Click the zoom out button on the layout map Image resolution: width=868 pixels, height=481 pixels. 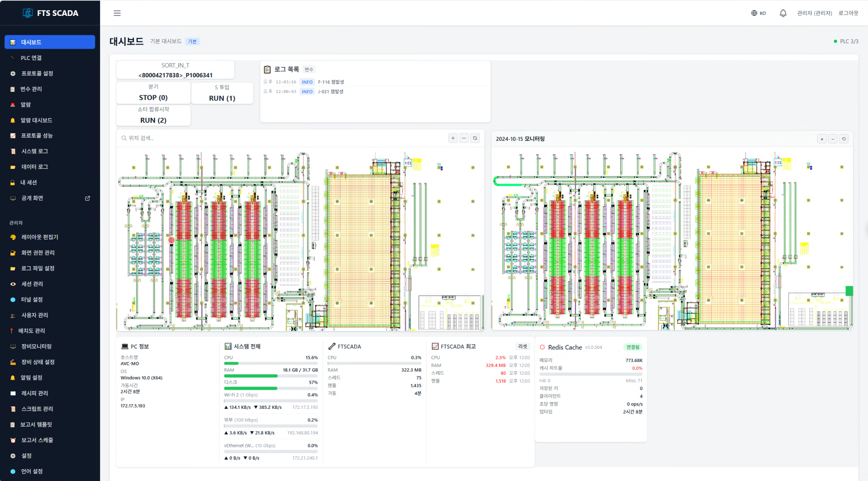(x=464, y=138)
